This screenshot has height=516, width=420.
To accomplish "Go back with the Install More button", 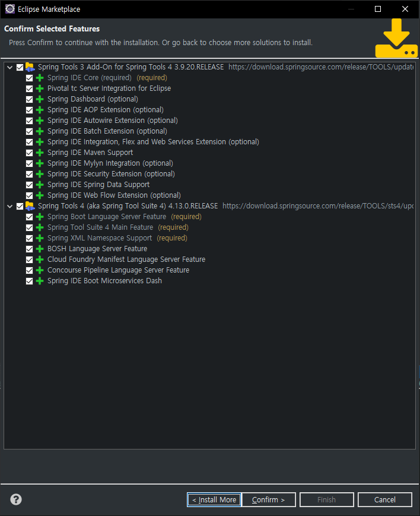I will tap(214, 499).
